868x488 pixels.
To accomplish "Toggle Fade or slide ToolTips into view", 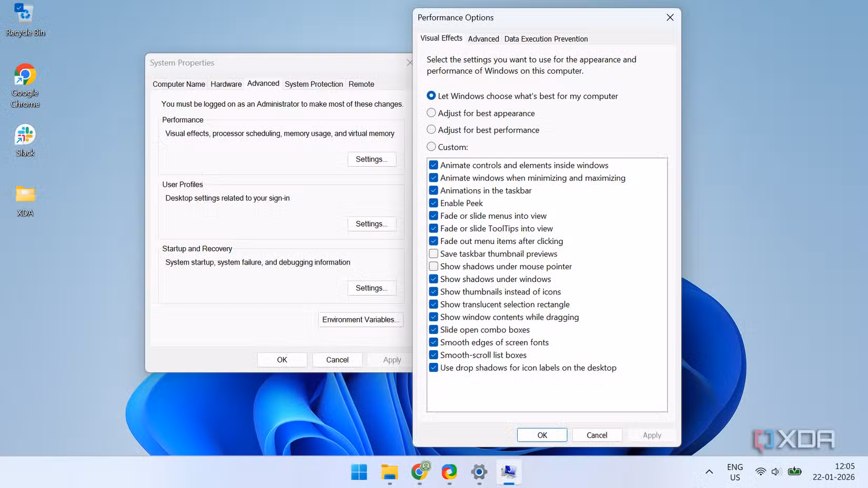I will (433, 228).
